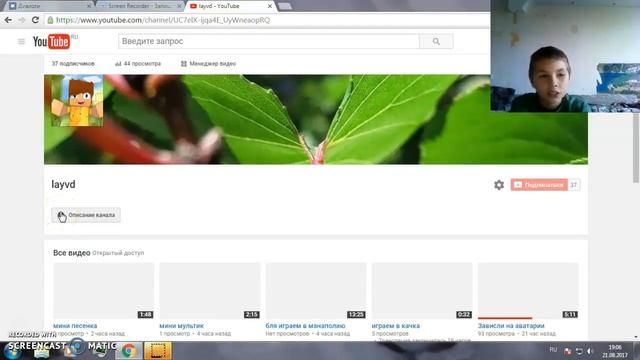Click the browser address bar URL
The width and height of the screenshot is (640, 360).
(163, 20)
